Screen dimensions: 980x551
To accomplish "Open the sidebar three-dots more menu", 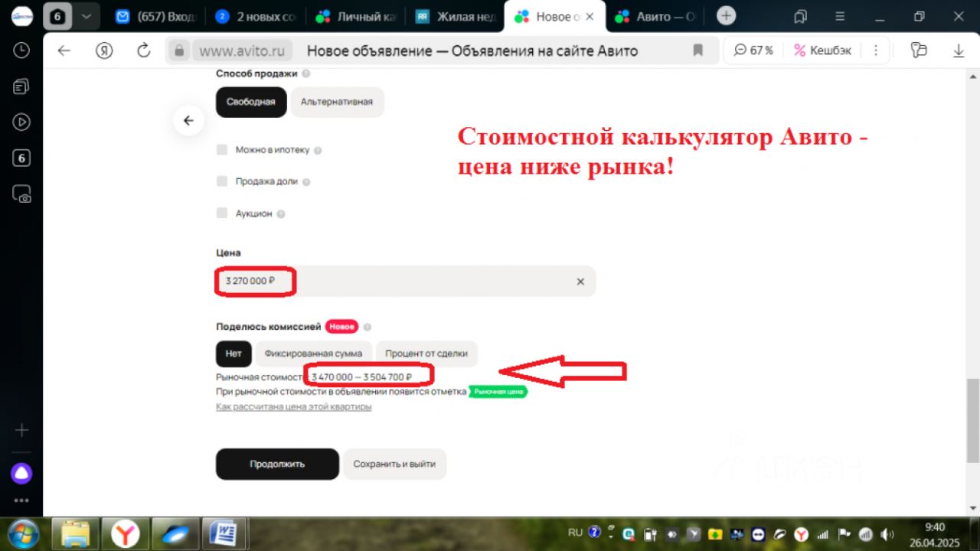I will [x=21, y=500].
